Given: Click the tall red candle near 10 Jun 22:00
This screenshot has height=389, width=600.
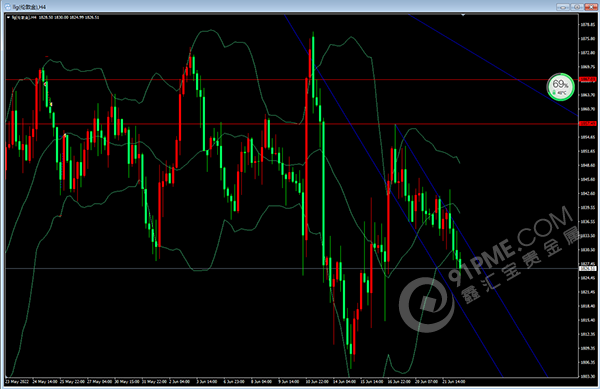Looking at the screenshot, I should (307, 159).
